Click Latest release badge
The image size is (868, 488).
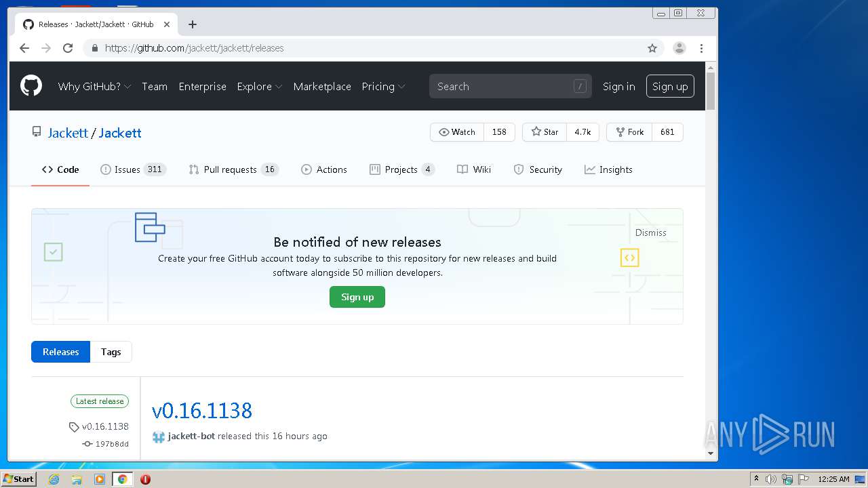[x=100, y=401]
